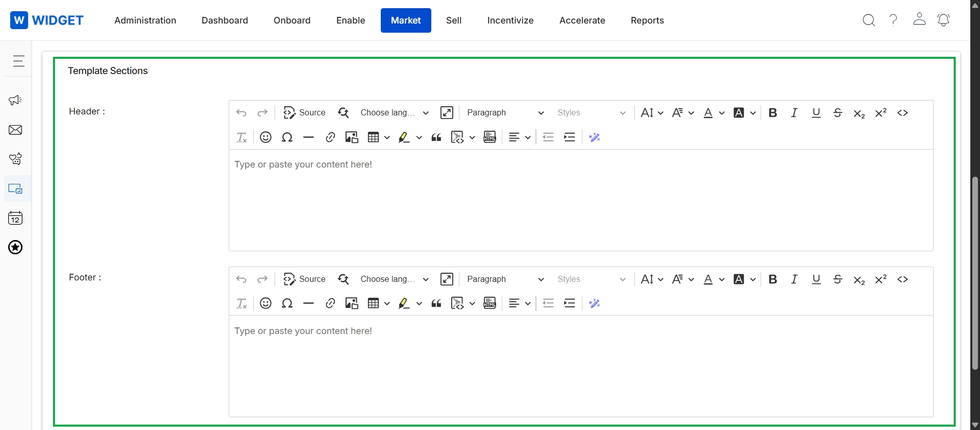This screenshot has height=430, width=980.
Task: View the Reports page
Action: pos(647,20)
